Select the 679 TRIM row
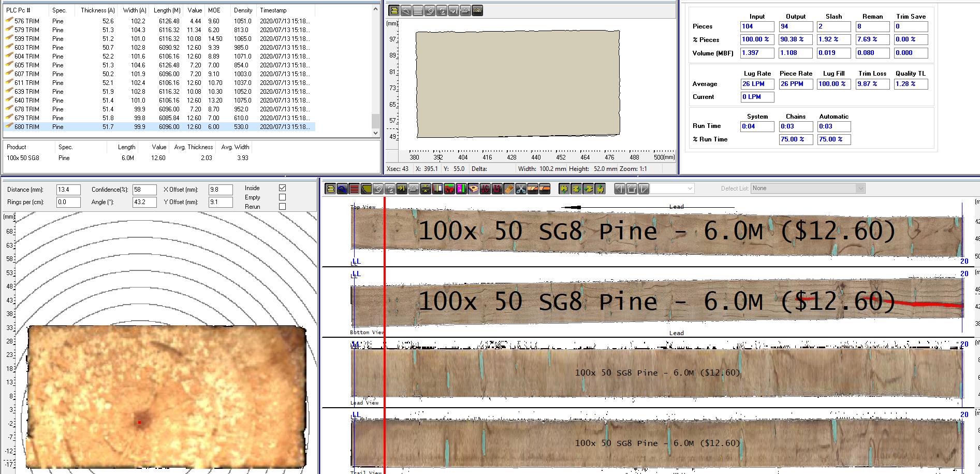The width and height of the screenshot is (980, 474). click(158, 118)
